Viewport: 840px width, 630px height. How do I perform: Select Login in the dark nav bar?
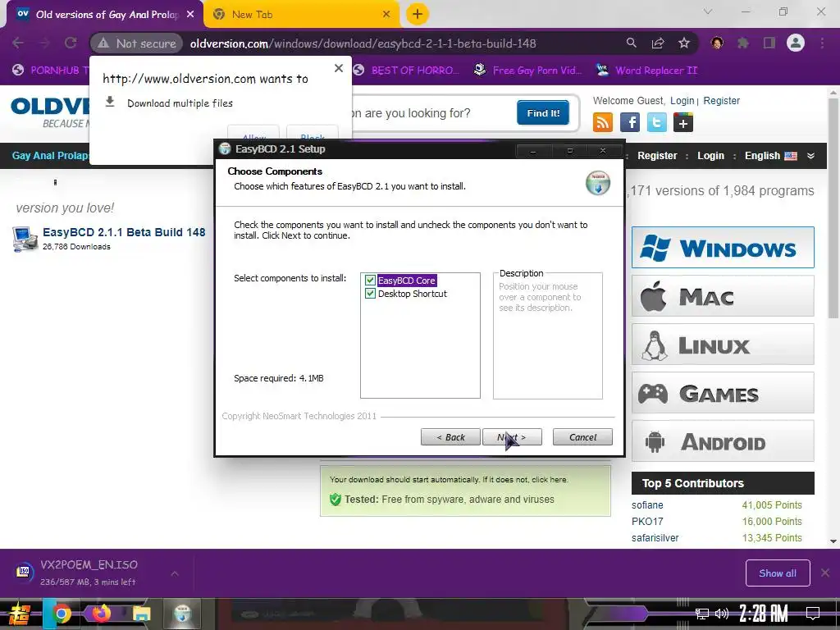(710, 156)
